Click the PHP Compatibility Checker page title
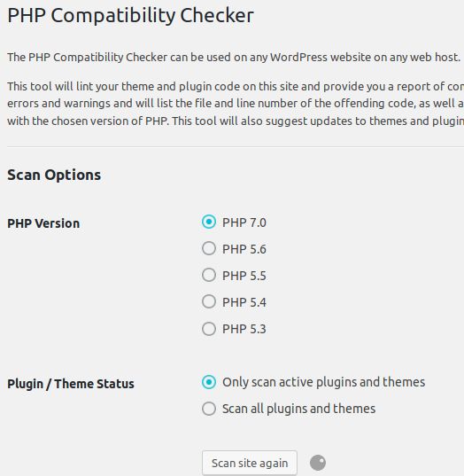The height and width of the screenshot is (476, 464). [x=130, y=16]
